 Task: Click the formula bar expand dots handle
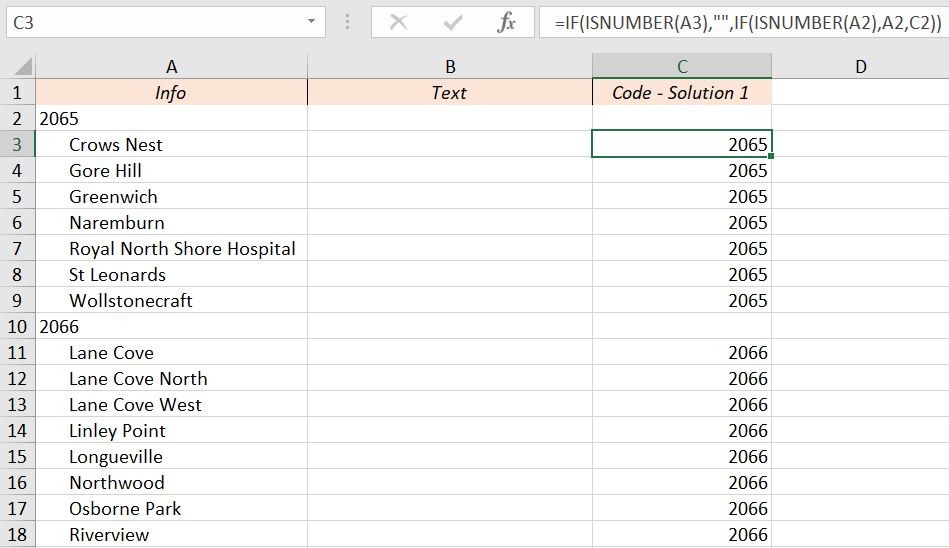(x=347, y=22)
